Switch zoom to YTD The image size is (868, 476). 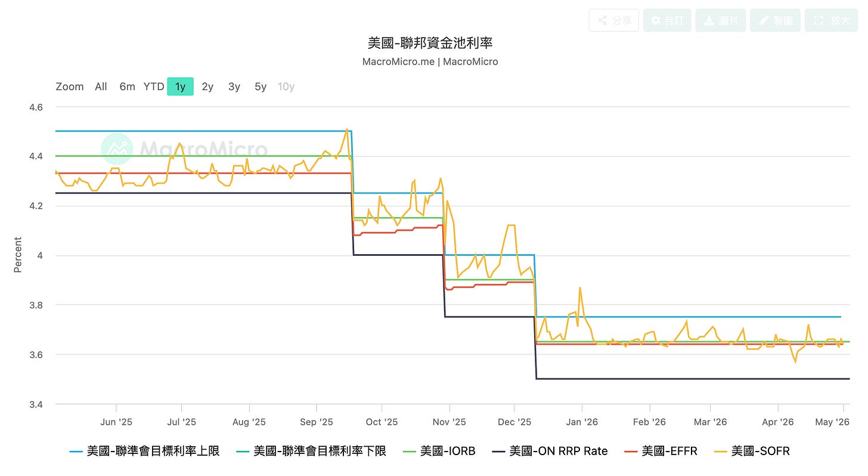154,86
